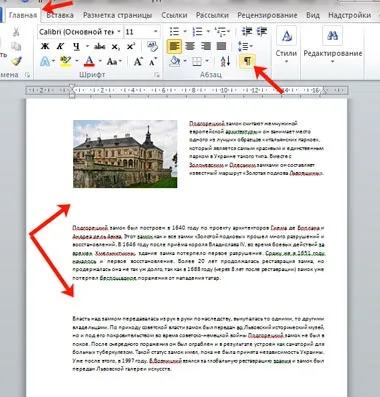
Task: Expand borders options arrow
Action: (207, 62)
